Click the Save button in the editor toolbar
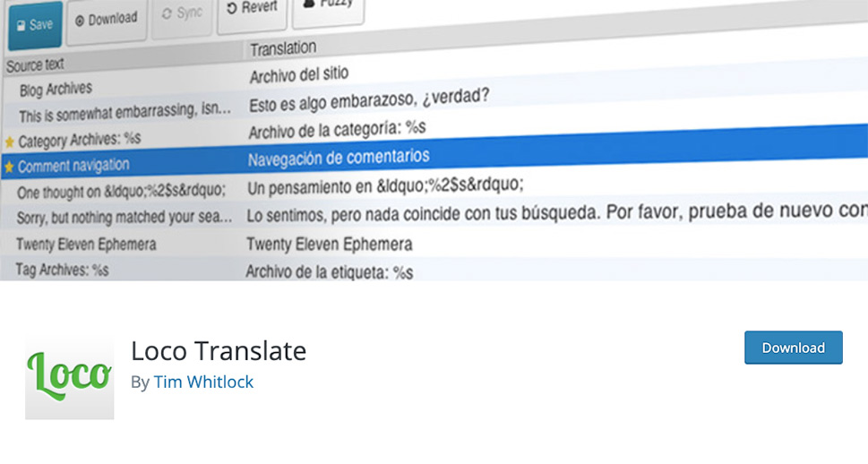 [36, 25]
